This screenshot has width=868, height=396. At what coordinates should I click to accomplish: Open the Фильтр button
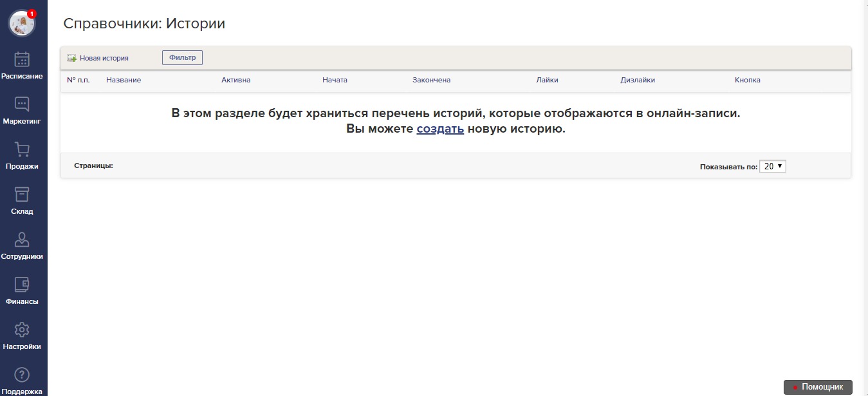[182, 58]
